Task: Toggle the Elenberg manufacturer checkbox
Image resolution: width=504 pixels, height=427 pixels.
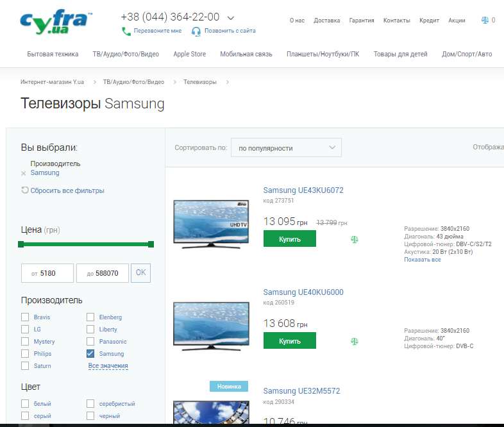Action: click(90, 317)
